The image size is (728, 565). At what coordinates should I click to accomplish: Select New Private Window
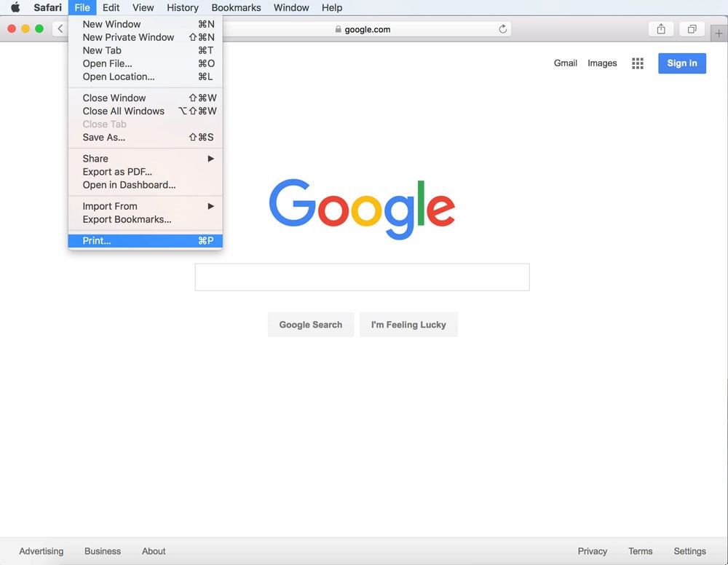click(x=146, y=37)
